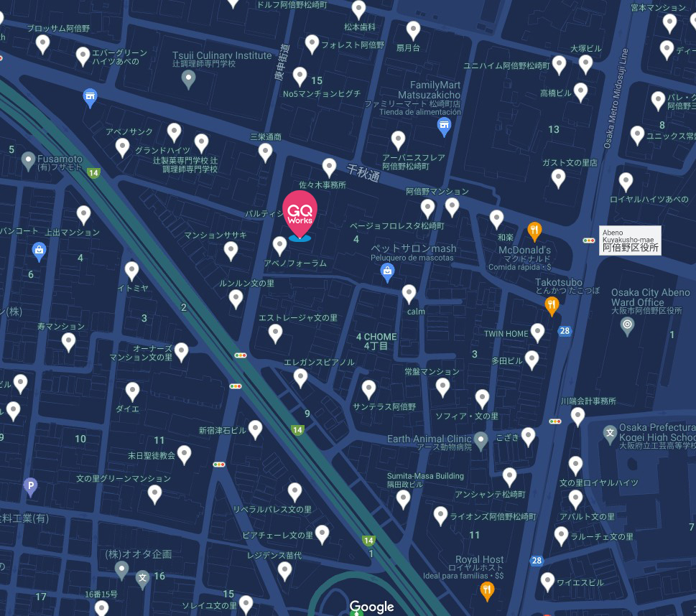Click the No5マンチョンヒグチ pin
Image resolution: width=696 pixels, height=616 pixels.
tap(300, 77)
